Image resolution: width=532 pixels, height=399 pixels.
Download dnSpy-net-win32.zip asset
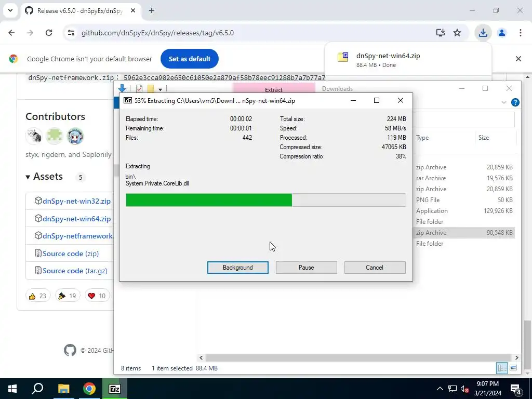click(x=76, y=201)
